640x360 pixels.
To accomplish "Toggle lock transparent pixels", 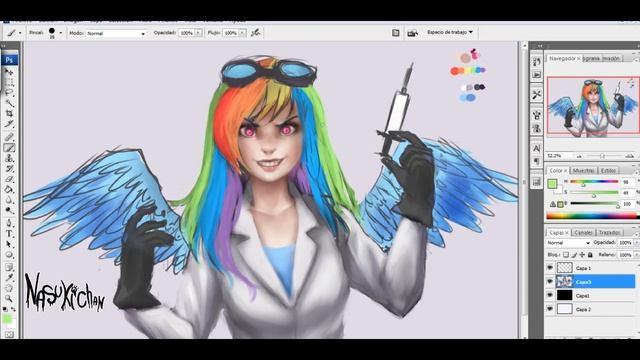I will [x=566, y=255].
